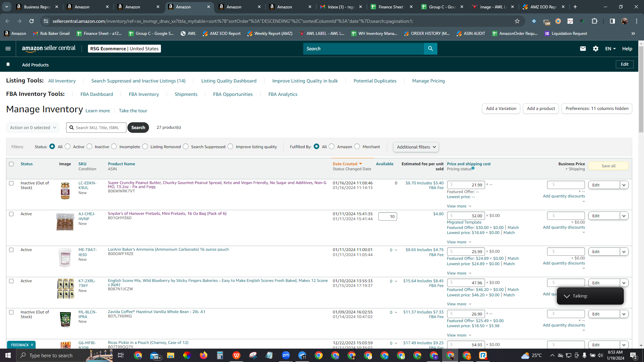Close the FEEDBACK widget with the X
Viewport: 644px width, 362px height.
point(32,345)
